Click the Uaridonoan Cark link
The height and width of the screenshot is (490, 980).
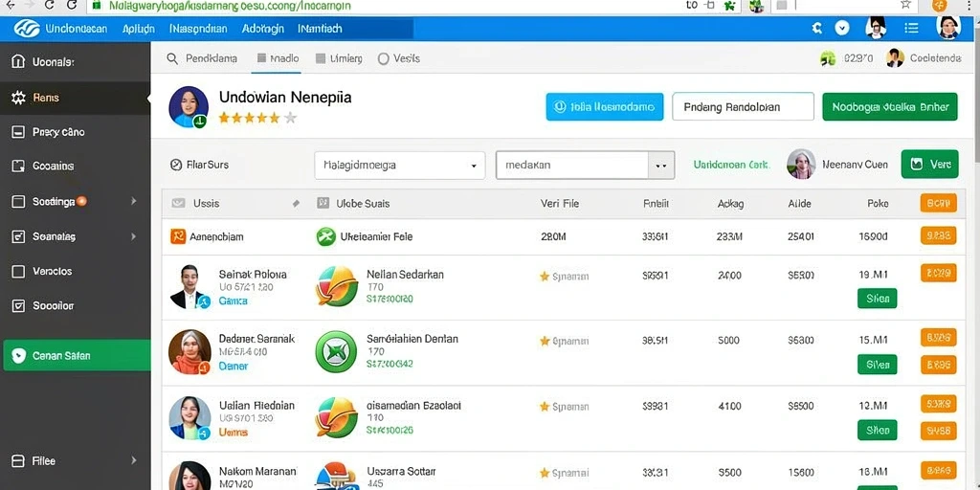731,165
